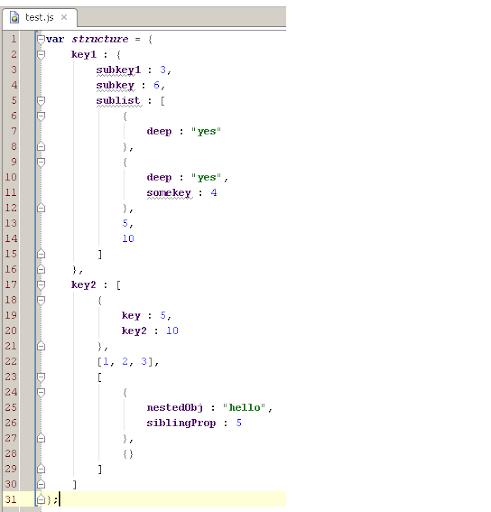
Task: Click fold end marker on line 31
Action: pos(41,499)
